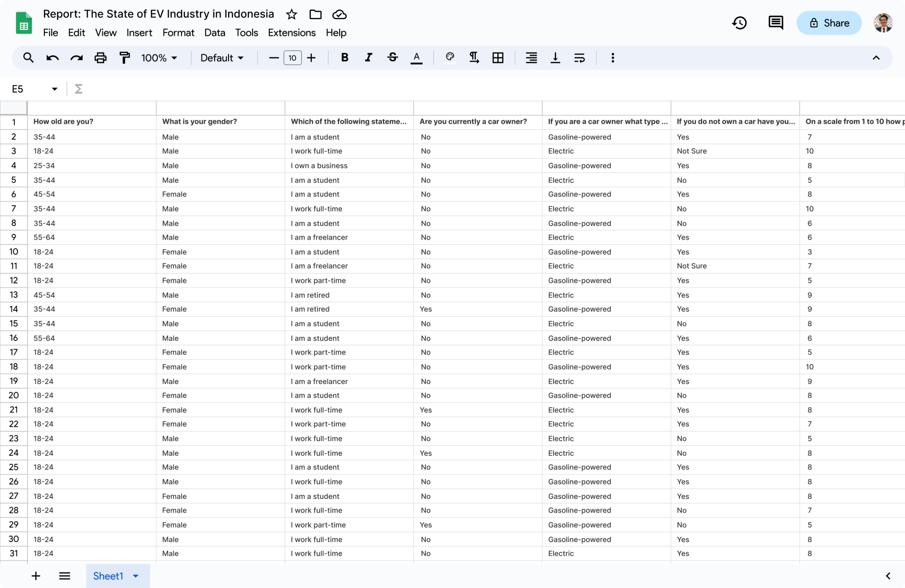The width and height of the screenshot is (905, 588).
Task: Open the comments panel icon
Action: coord(776,23)
